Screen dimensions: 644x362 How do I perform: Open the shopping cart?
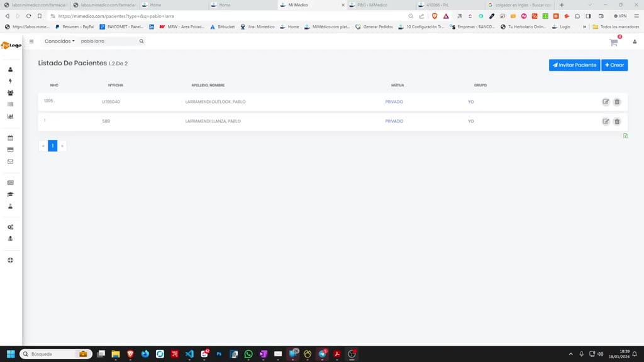(614, 42)
